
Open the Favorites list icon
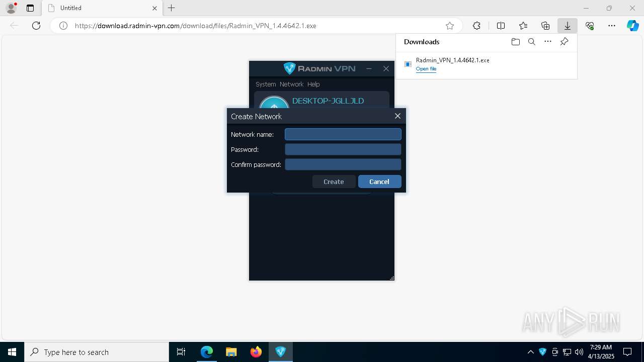(x=523, y=26)
